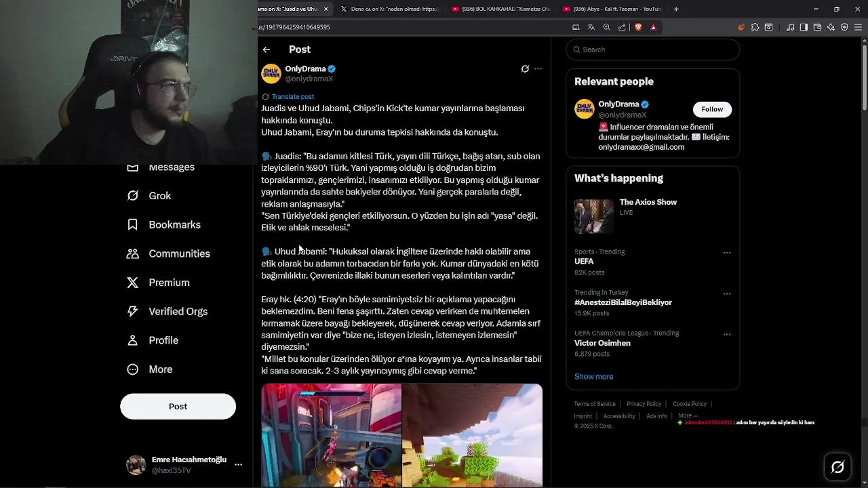
Task: Switch to the Deno ca on X tab
Action: coord(389,9)
